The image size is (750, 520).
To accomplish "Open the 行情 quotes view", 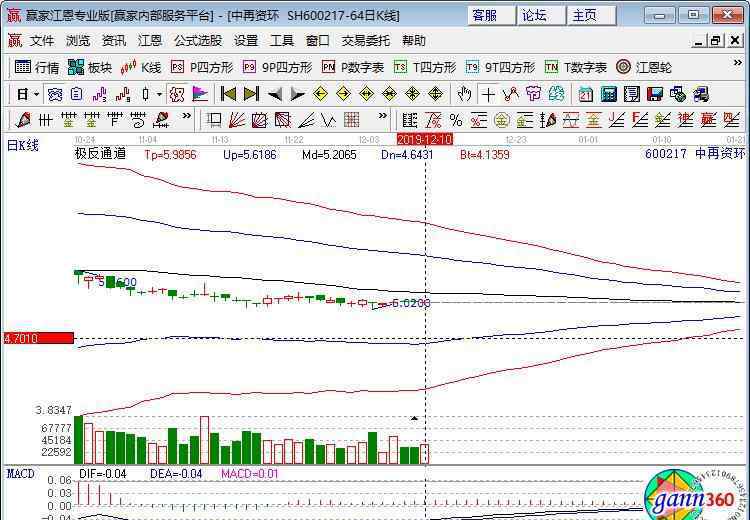I will [37, 67].
